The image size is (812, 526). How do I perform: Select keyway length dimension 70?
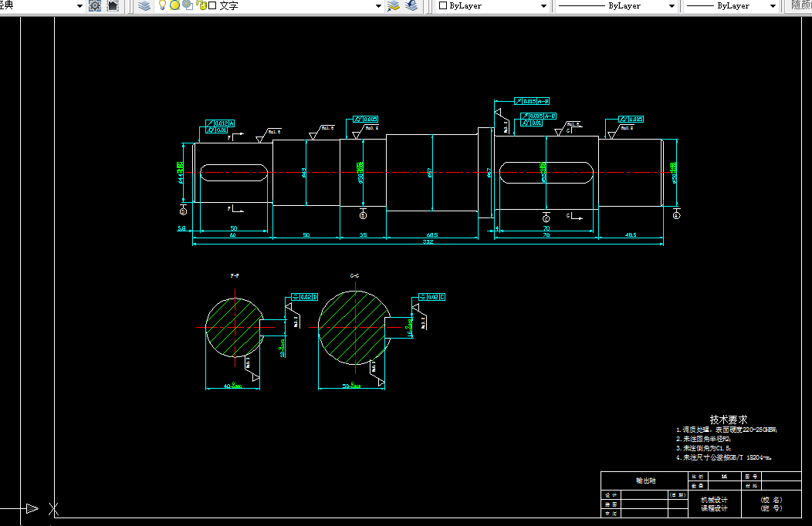click(x=546, y=228)
